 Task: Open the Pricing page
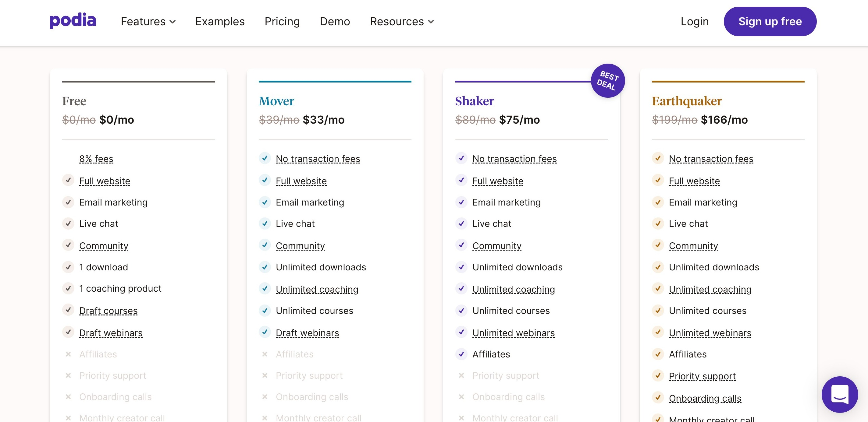tap(282, 22)
